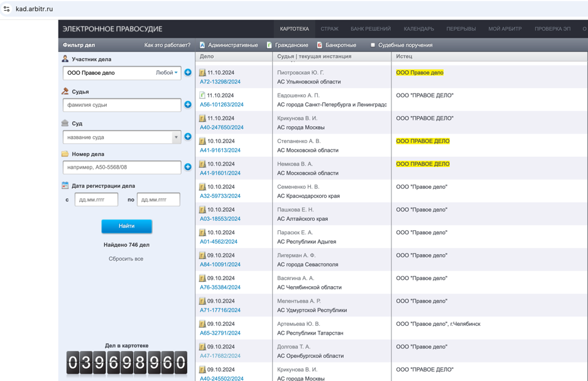This screenshot has width=588, height=381.
Task: Click the ЭЛЕКТРОННОЕ ПРАВОСУДИЕ site title
Action: [x=112, y=29]
